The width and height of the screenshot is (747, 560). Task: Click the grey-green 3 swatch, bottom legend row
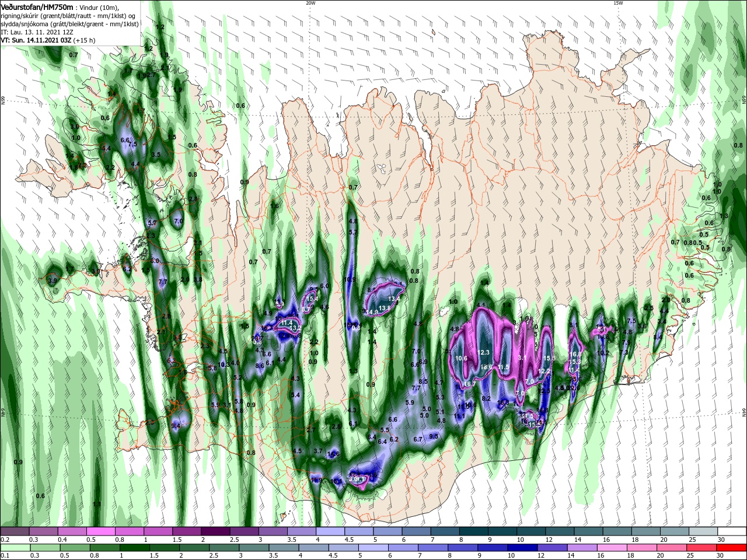pyautogui.click(x=253, y=548)
